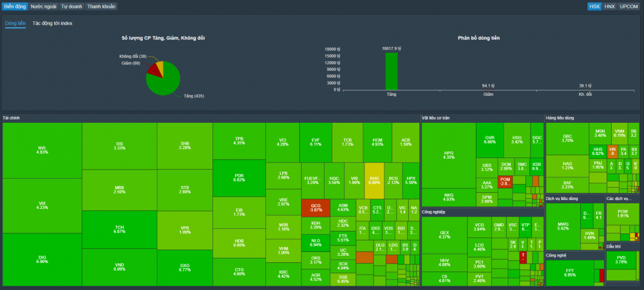Select the POW 1.91% tile
The image size is (644, 290).
pyautogui.click(x=623, y=213)
